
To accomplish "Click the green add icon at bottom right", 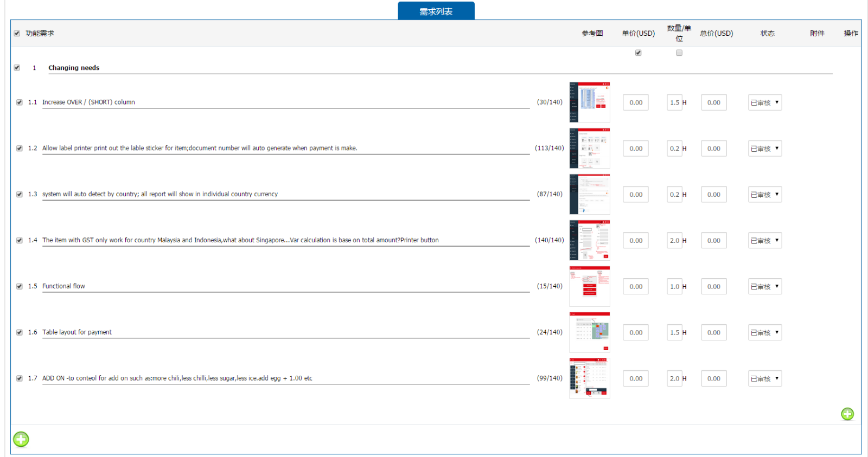I will (847, 414).
